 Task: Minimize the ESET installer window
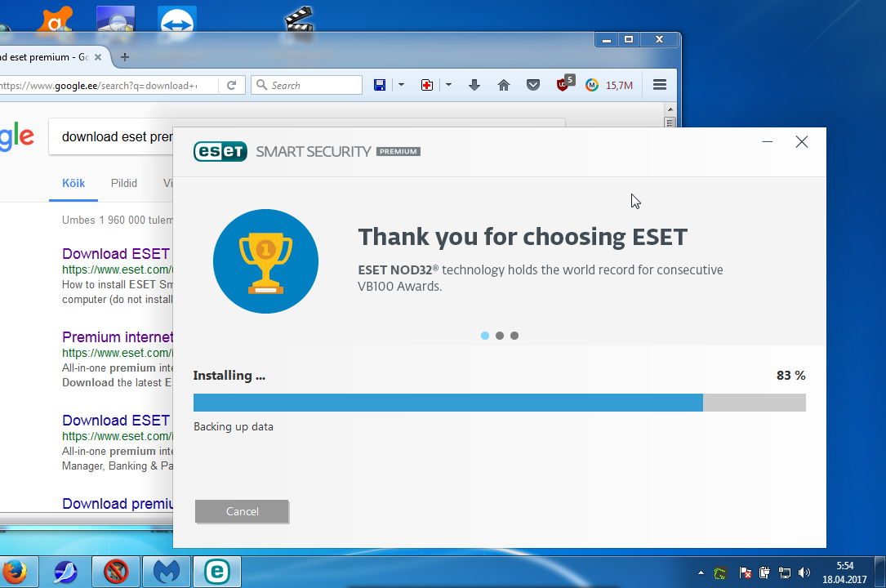pos(768,142)
